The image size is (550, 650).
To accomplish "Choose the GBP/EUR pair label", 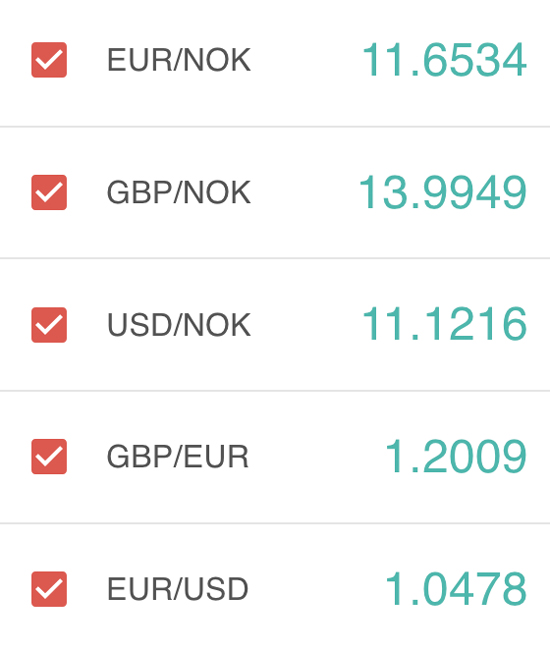I will pos(178,457).
